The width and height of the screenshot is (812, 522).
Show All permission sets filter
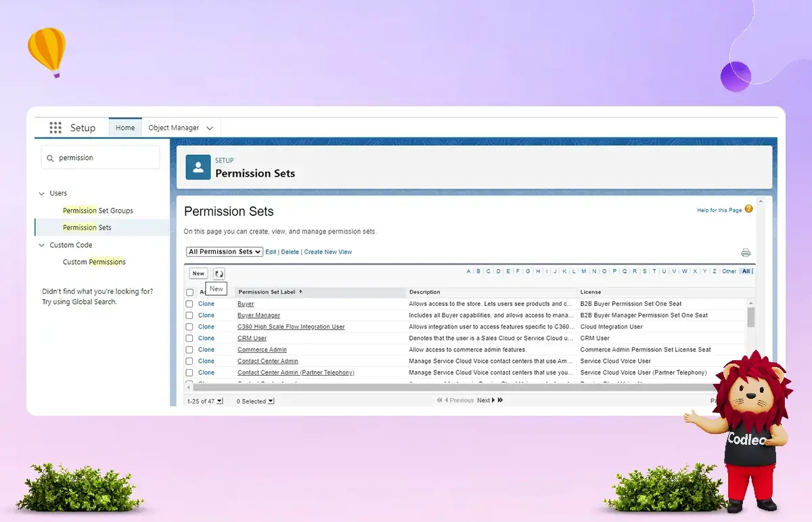(746, 271)
